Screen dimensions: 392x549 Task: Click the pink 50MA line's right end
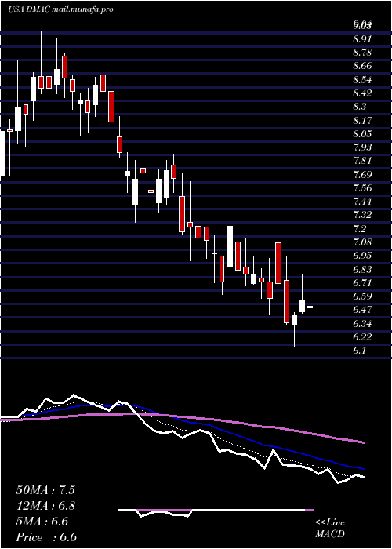tap(364, 442)
